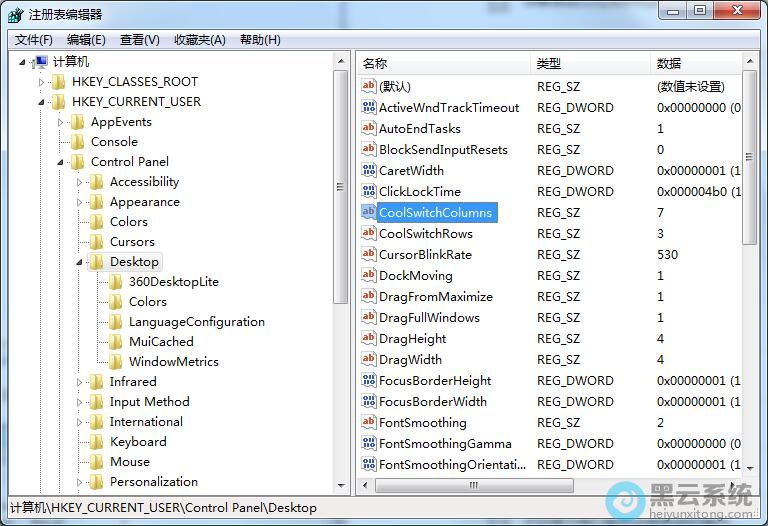768x526 pixels.
Task: Select the Input Method key
Action: 149,402
